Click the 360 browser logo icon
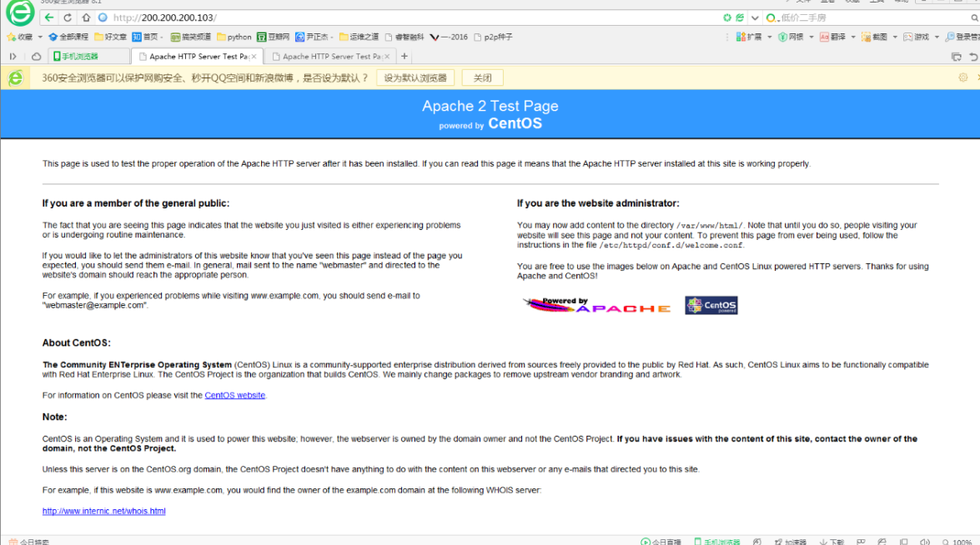Screen dimensions: 980x545 (20, 12)
